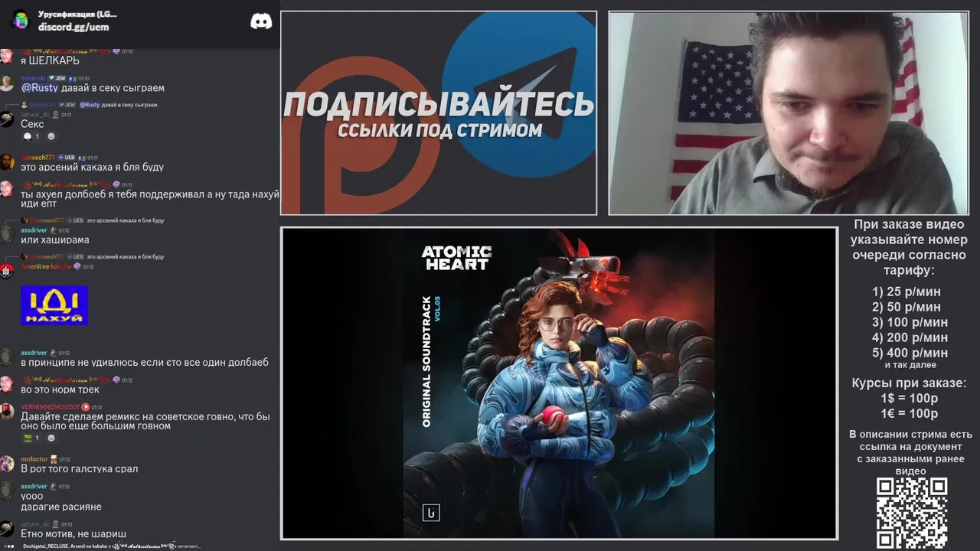Viewport: 980px width, 551px height.
Task: Click the reaction count under 'Секс'
Action: click(x=31, y=136)
